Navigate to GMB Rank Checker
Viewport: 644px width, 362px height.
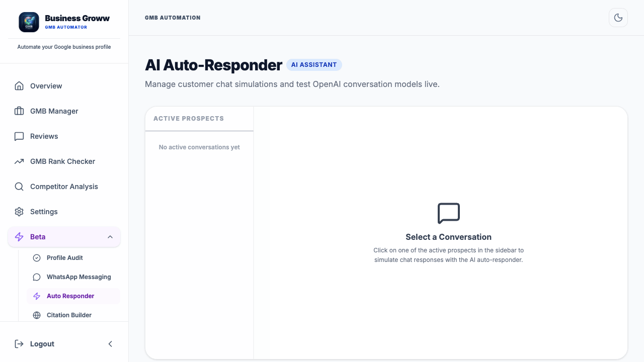coord(64,161)
